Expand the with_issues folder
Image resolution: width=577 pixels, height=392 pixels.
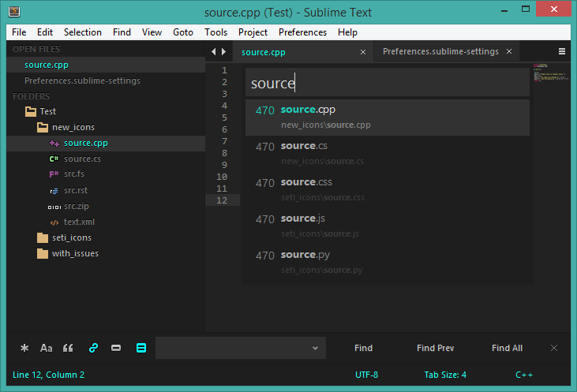[x=43, y=254]
